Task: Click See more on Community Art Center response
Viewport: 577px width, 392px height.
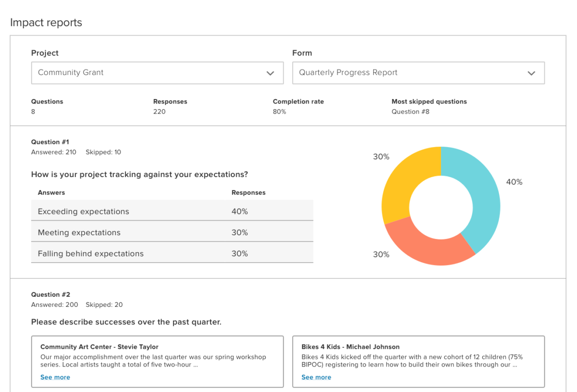Action: pyautogui.click(x=55, y=377)
